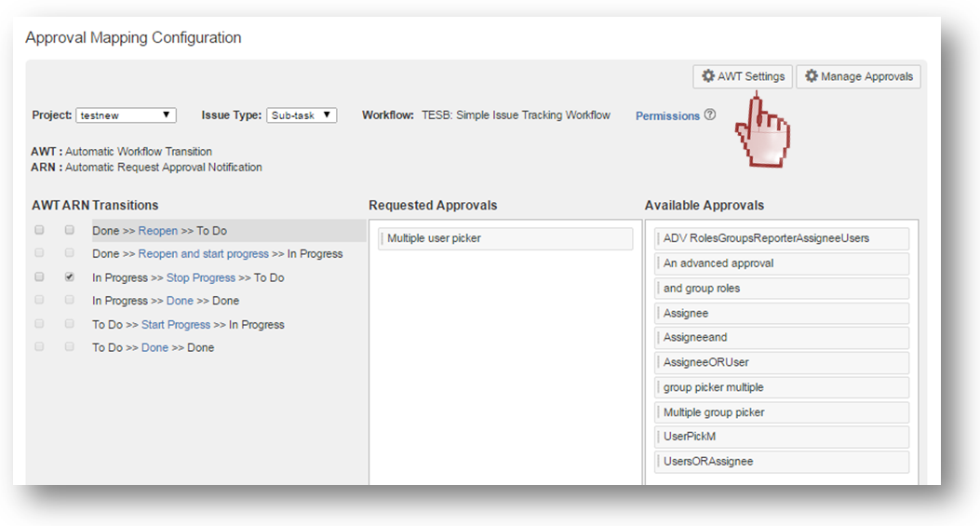Tick ARN checkbox for Done Reopen To Do

pyautogui.click(x=69, y=230)
